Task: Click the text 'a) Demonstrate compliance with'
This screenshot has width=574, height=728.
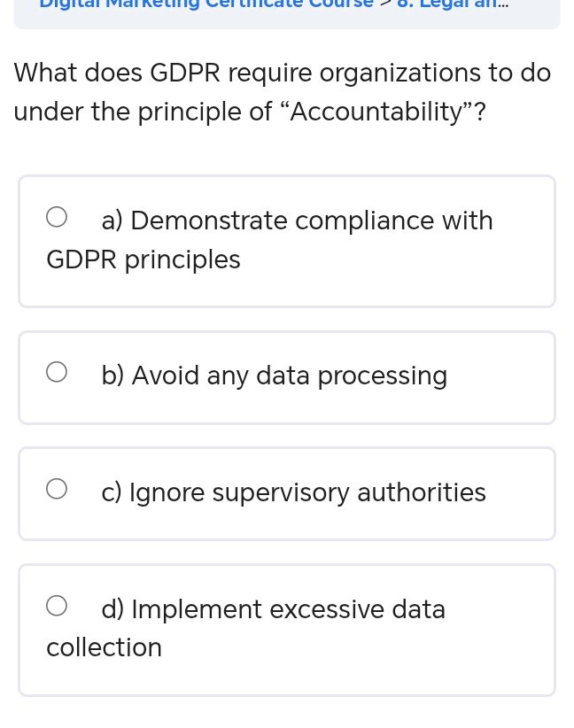Action: pos(298,220)
